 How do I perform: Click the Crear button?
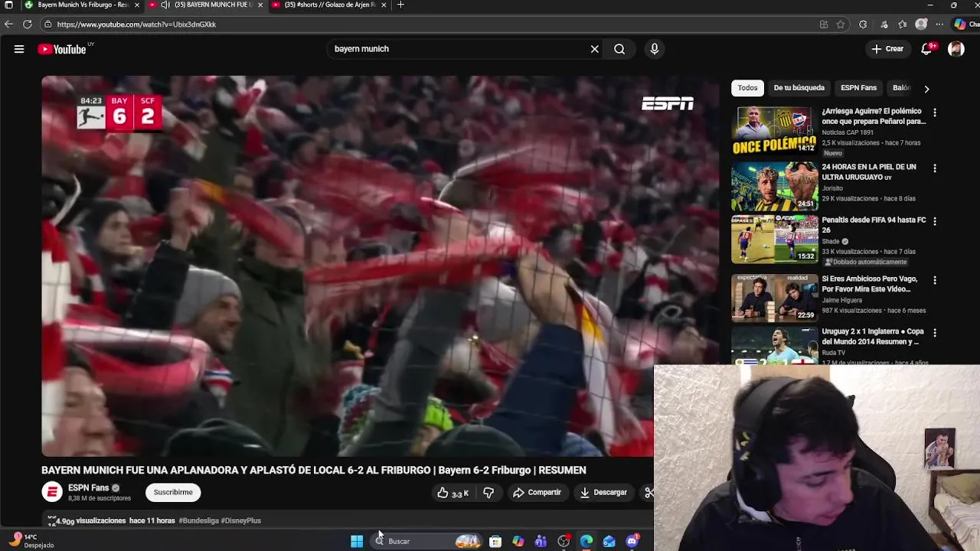pyautogui.click(x=887, y=49)
